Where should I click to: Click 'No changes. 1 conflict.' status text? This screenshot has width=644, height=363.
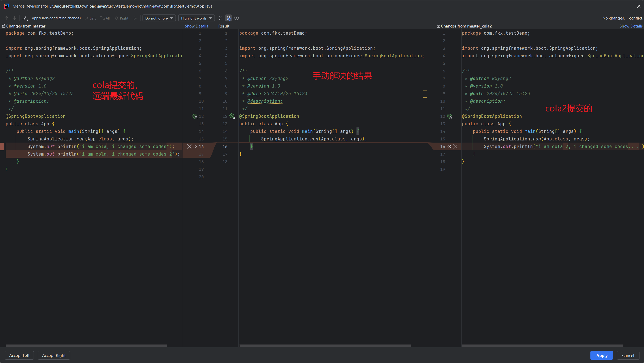coord(622,18)
